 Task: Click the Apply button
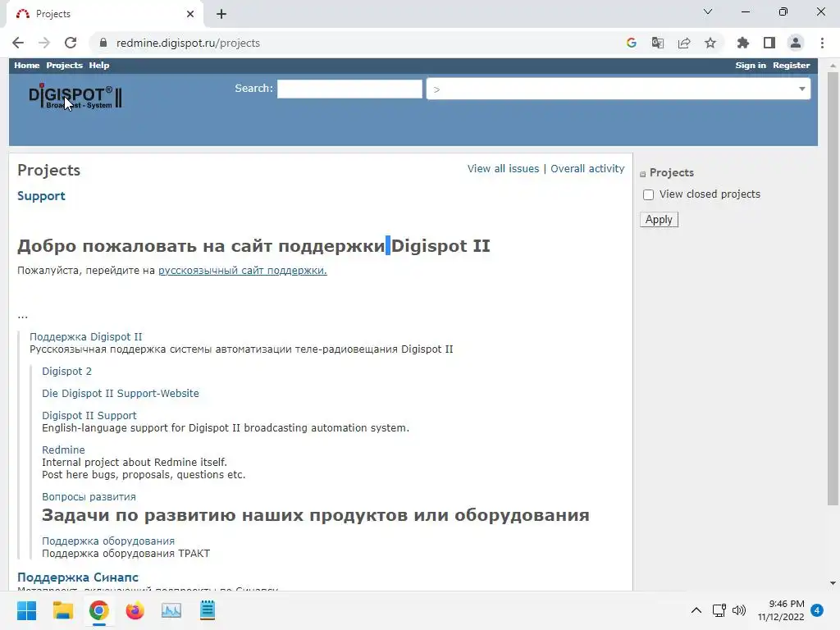pos(659,220)
